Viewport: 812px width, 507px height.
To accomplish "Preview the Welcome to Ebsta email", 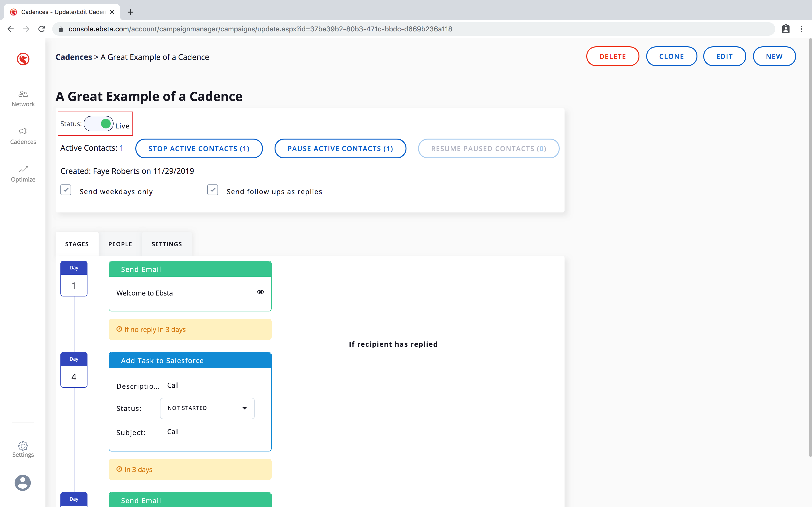I will pos(260,292).
